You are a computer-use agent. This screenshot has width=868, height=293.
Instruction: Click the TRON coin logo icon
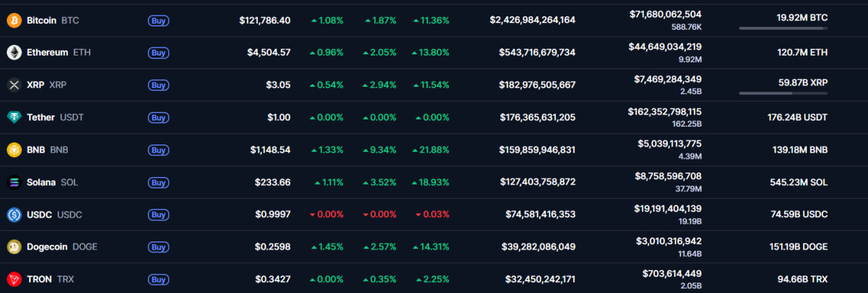(14, 279)
